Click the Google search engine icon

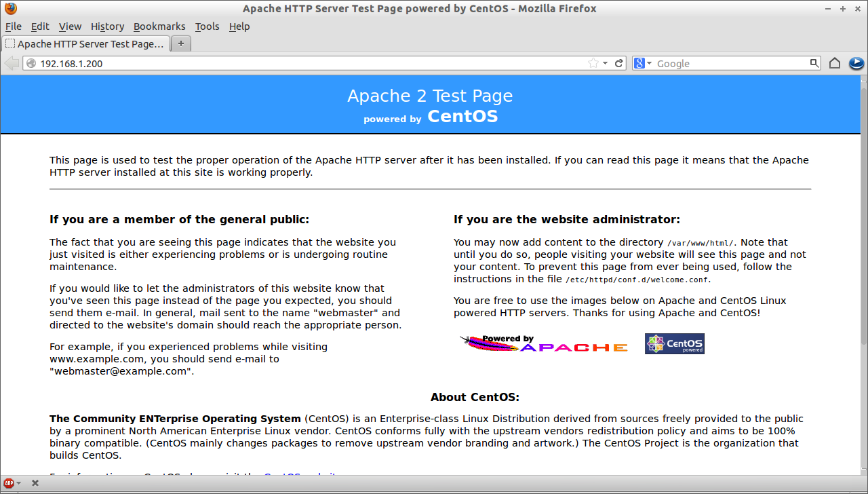(x=639, y=63)
